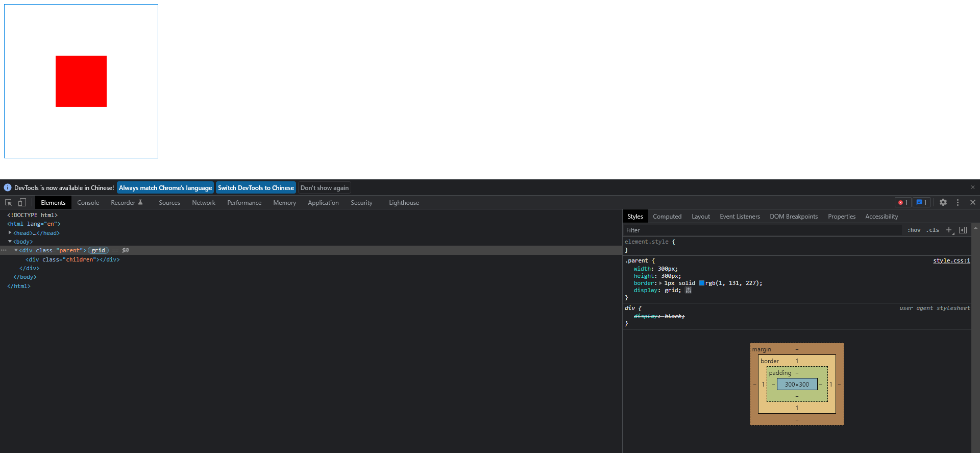Select the closing html tag line
This screenshot has width=980, height=453.
[19, 286]
